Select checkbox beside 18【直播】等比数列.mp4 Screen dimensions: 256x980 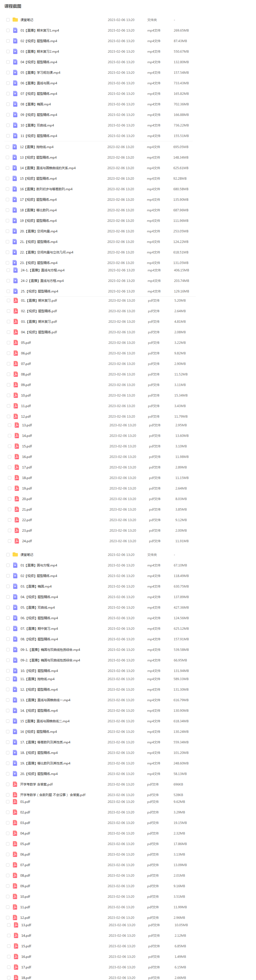[8, 210]
